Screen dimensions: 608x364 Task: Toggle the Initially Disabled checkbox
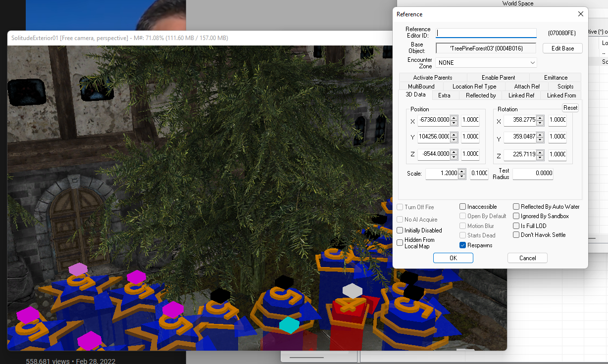(400, 230)
